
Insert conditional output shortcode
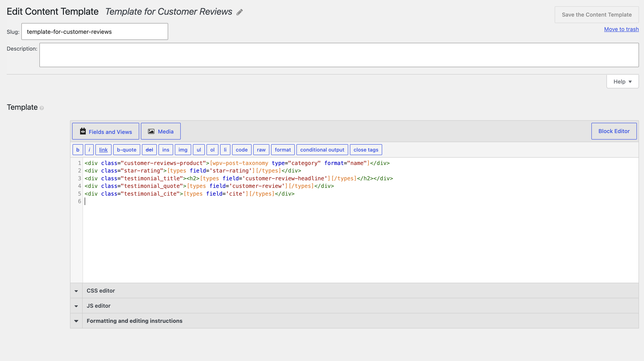pyautogui.click(x=322, y=150)
